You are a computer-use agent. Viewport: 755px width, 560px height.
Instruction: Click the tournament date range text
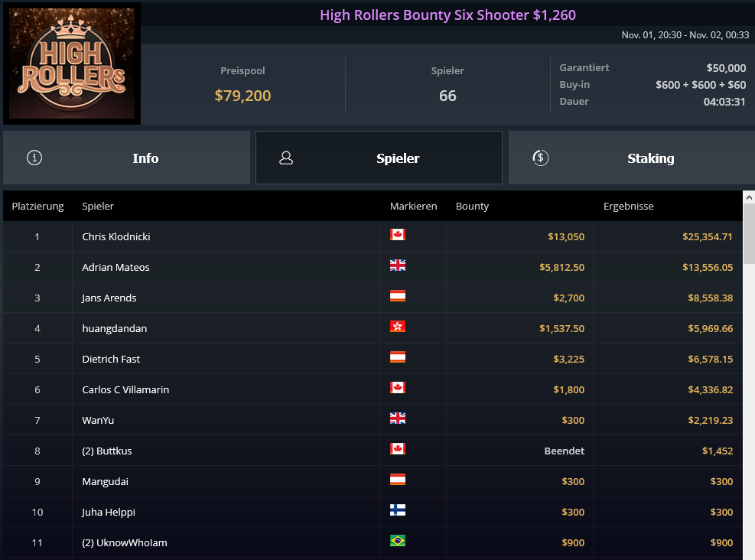(x=685, y=34)
